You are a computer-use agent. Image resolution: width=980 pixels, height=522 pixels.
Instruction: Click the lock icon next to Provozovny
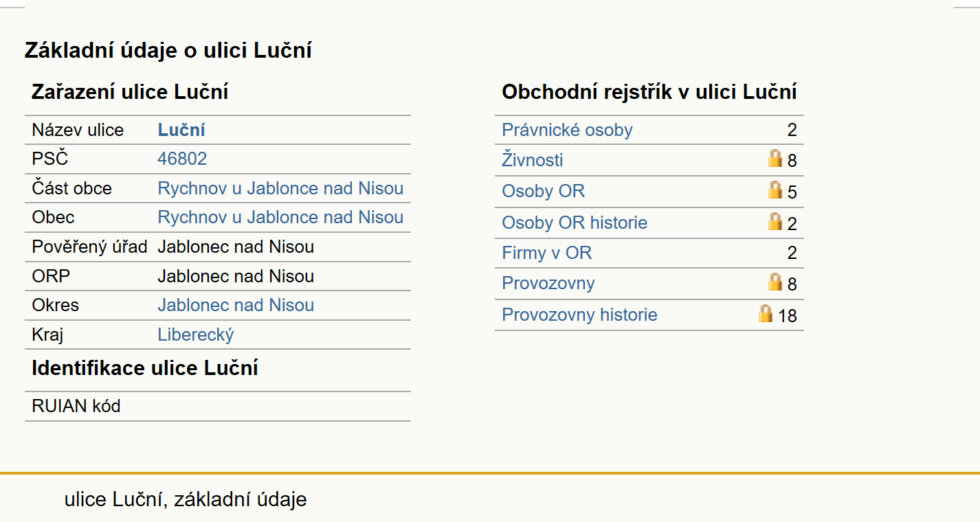coord(775,282)
